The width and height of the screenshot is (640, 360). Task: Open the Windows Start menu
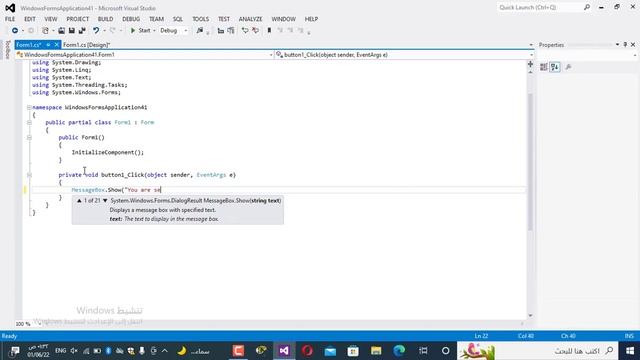pyautogui.click(x=630, y=351)
